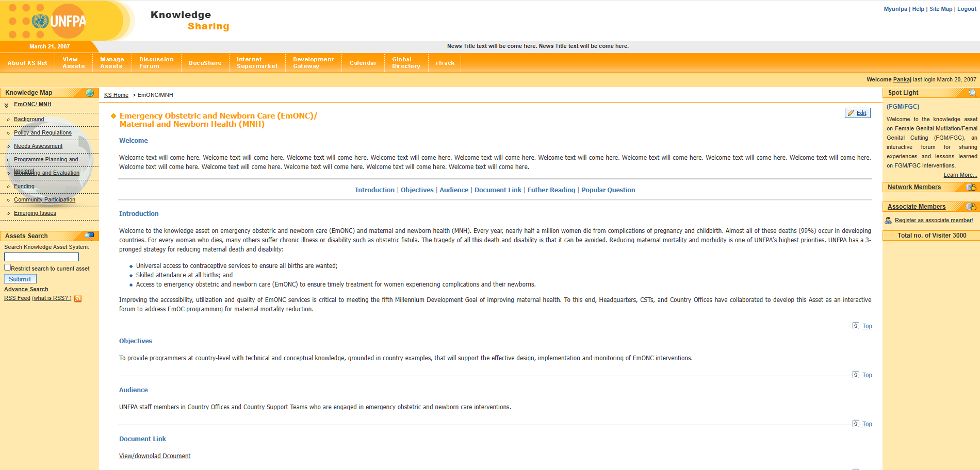Jump to the Popular Question section link
Screen dimensions: 980x470
608,190
